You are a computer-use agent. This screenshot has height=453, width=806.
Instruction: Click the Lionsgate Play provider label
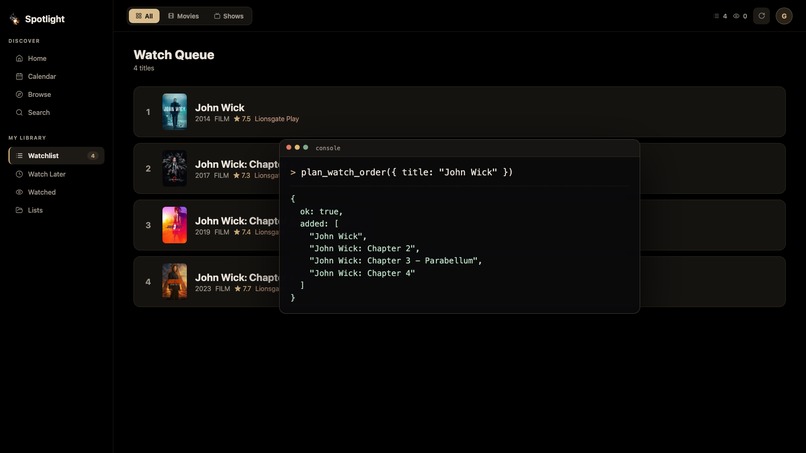pos(277,119)
